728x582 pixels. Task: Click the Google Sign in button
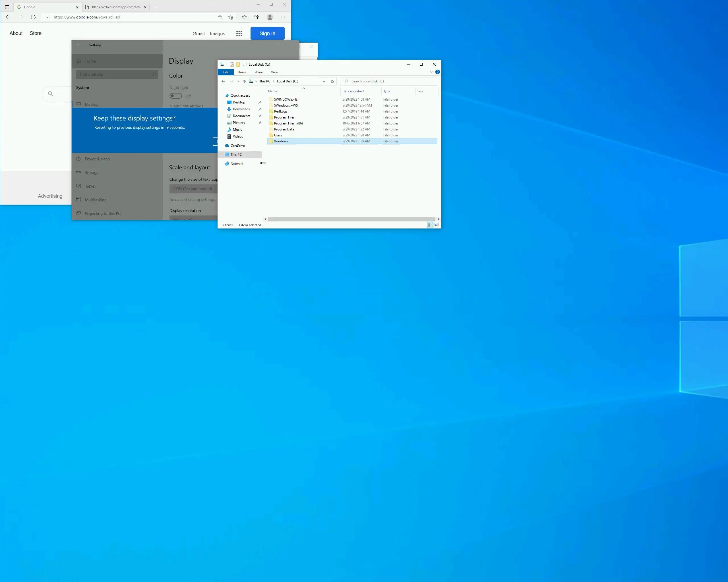tap(267, 34)
